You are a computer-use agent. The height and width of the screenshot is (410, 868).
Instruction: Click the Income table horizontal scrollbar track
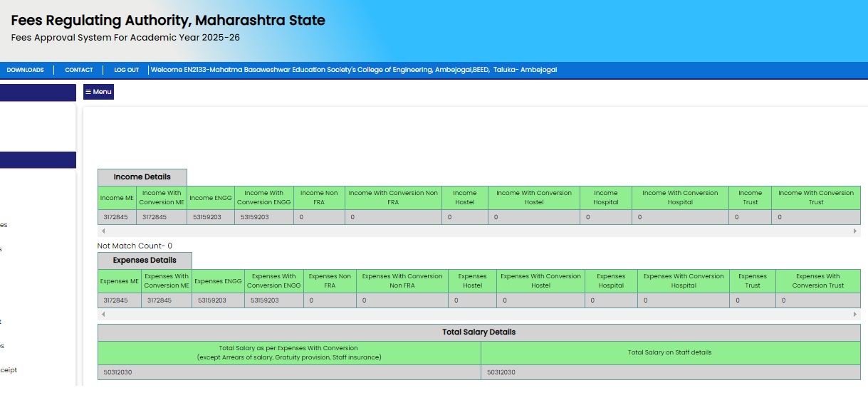pos(479,231)
